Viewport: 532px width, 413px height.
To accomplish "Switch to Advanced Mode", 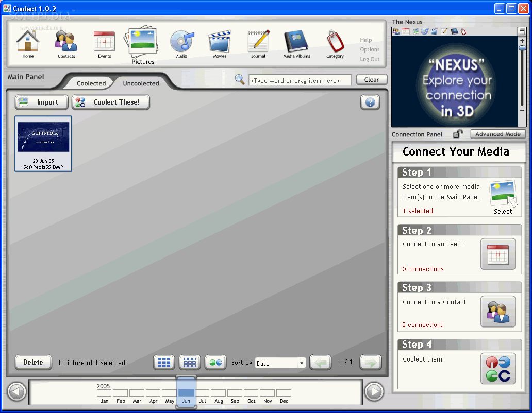I will (498, 134).
